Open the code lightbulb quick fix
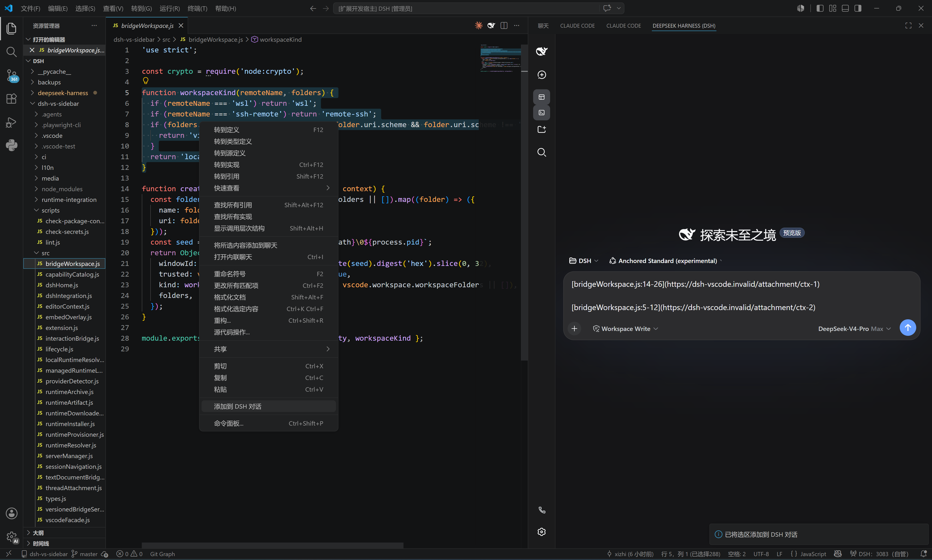 pyautogui.click(x=146, y=80)
